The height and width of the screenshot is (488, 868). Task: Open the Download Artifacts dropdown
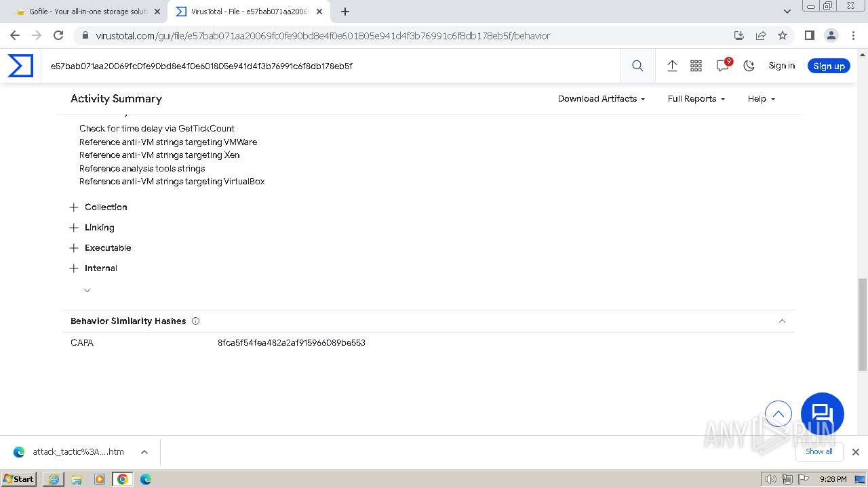[601, 99]
